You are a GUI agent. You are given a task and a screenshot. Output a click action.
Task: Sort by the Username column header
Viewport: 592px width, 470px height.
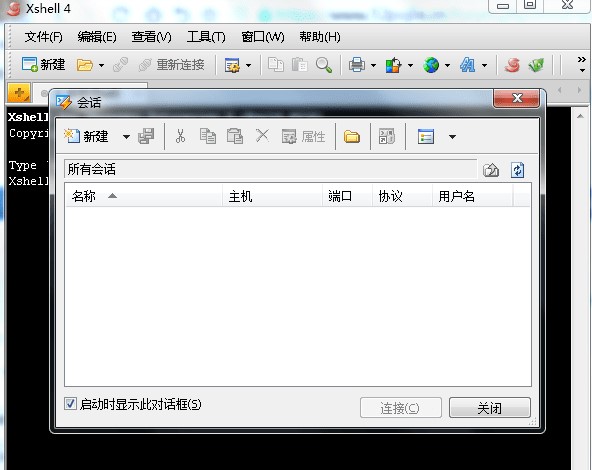pyautogui.click(x=472, y=196)
